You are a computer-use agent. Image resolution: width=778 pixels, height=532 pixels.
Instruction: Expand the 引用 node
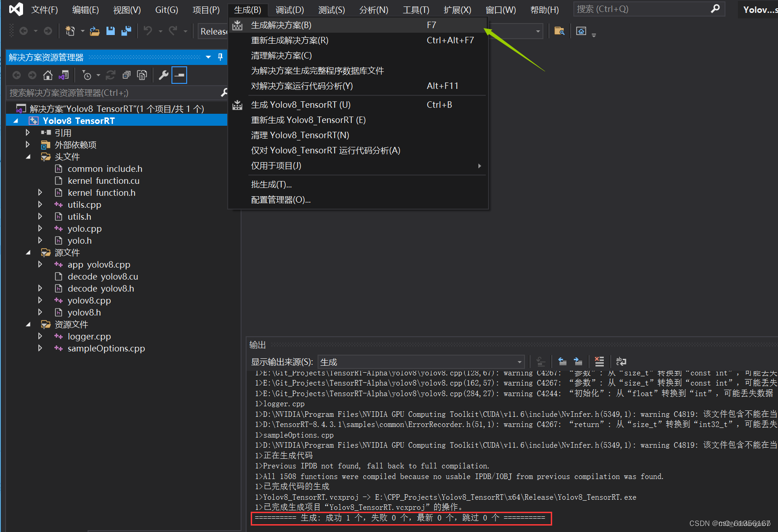coord(27,132)
